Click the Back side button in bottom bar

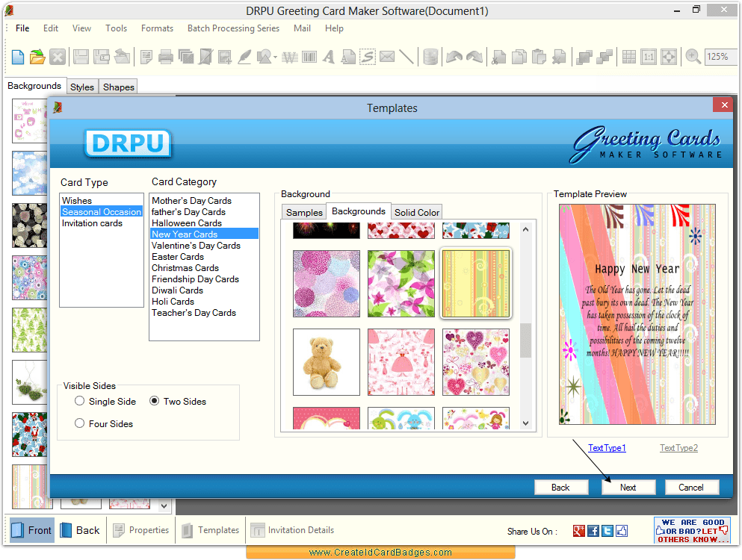[x=80, y=530]
